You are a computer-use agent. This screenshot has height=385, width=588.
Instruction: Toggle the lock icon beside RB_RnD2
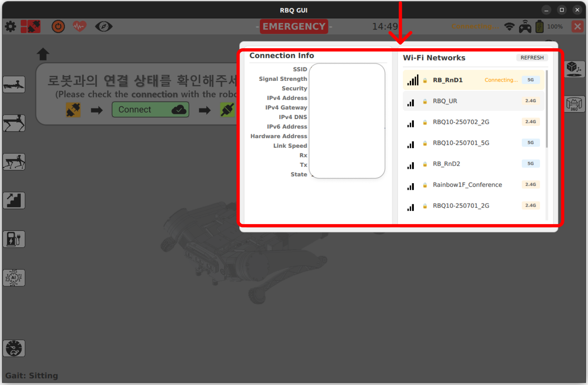tap(425, 164)
